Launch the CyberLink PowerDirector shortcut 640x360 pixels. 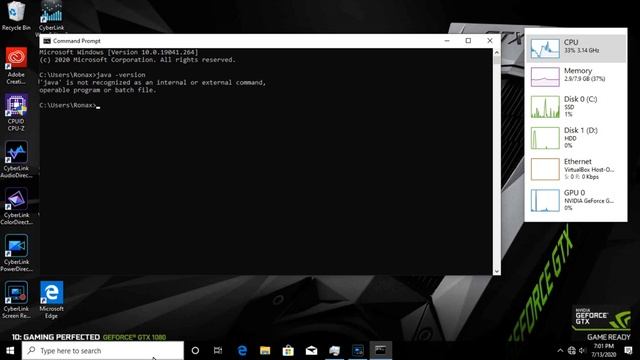coord(16,253)
